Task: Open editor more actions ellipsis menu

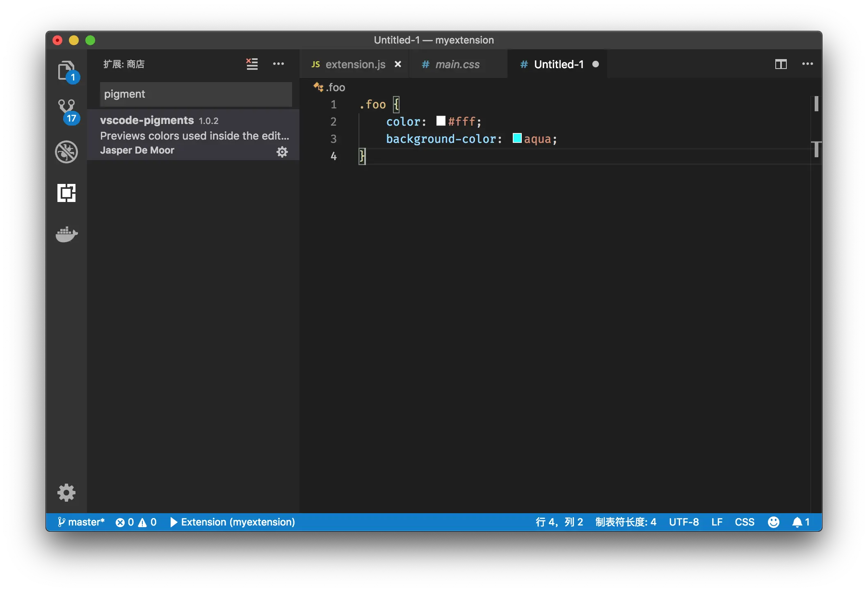Action: (x=807, y=64)
